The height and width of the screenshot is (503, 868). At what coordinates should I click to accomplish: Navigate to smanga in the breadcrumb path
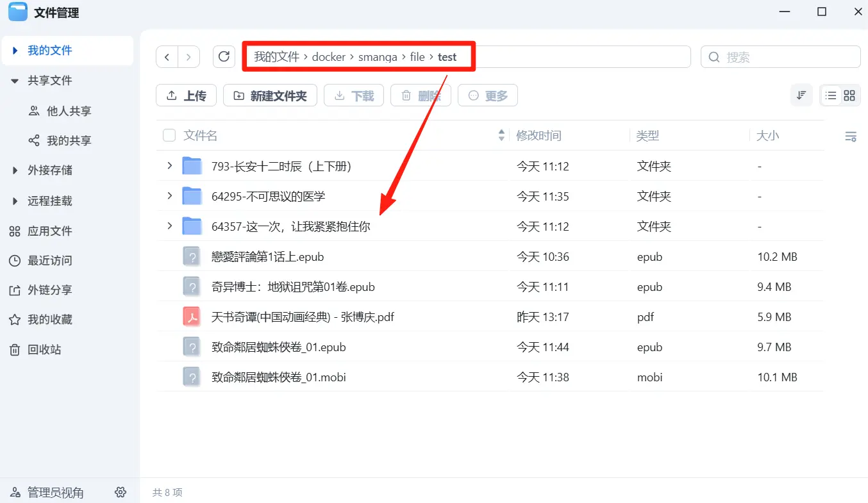tap(378, 57)
